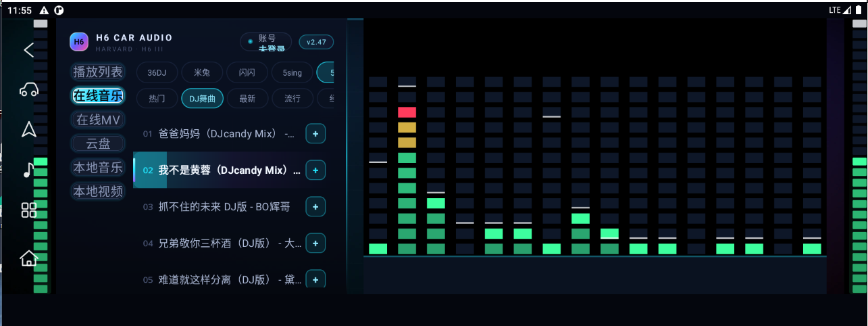Choose the 最新 category chip
This screenshot has height=326, width=868.
(247, 98)
